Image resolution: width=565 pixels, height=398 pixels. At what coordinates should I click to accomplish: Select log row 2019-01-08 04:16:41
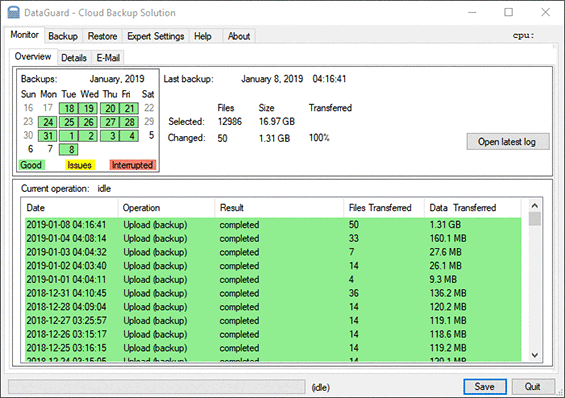click(x=273, y=225)
